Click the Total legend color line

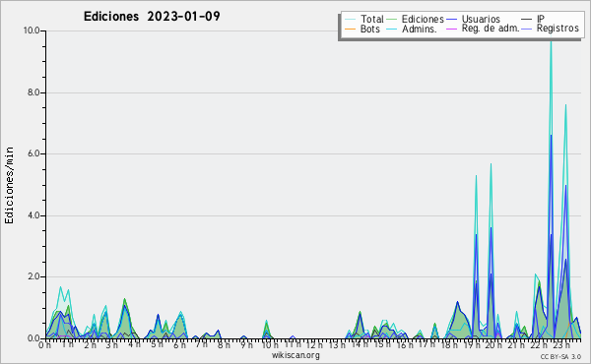coord(350,19)
